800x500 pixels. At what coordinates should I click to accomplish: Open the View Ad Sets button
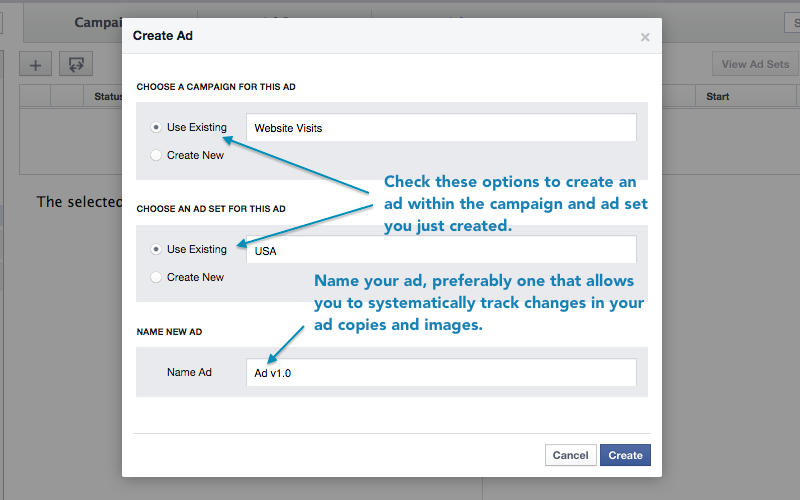coord(755,64)
